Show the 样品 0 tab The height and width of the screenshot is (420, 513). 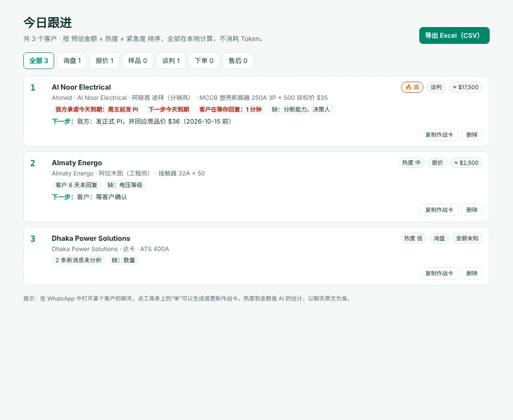coord(138,61)
